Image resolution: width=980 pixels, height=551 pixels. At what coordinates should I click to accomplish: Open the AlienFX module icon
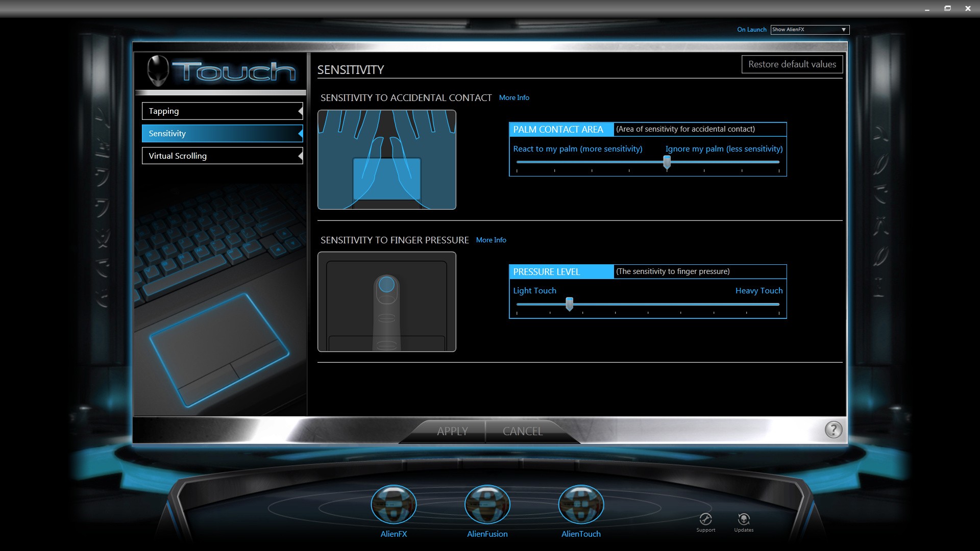tap(394, 505)
